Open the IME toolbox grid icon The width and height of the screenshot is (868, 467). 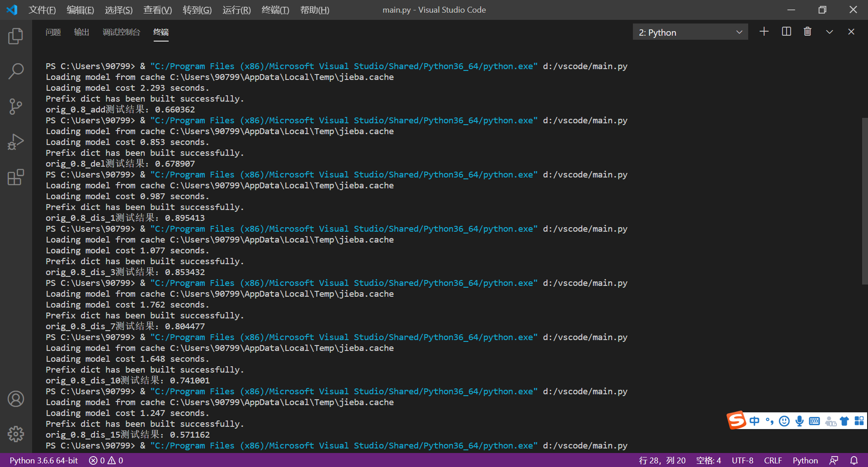859,421
